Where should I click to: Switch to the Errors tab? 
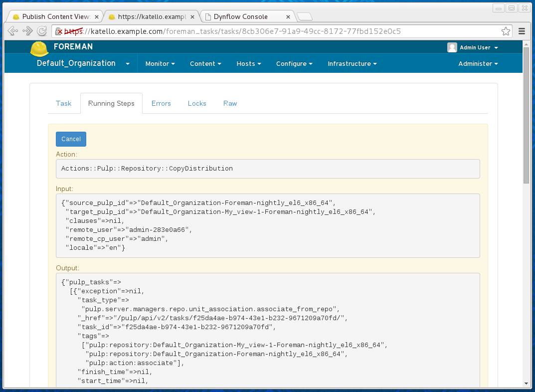[161, 103]
